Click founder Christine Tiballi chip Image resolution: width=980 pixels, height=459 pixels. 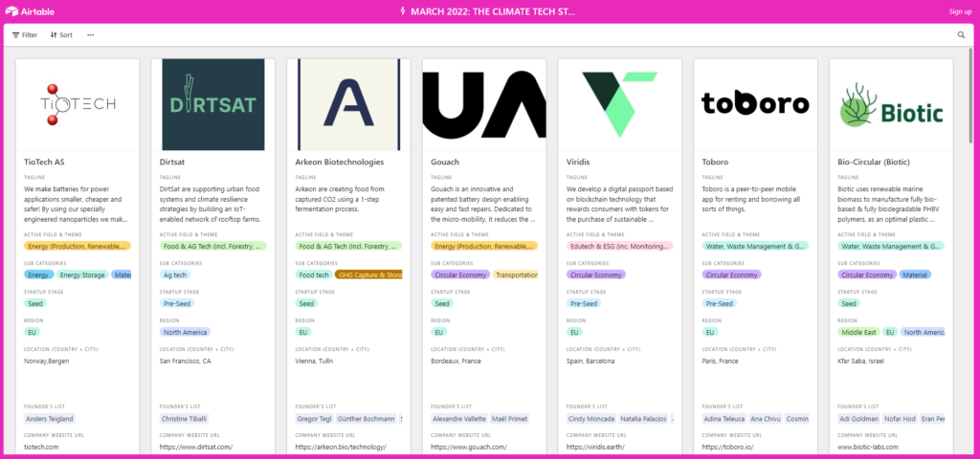(183, 419)
